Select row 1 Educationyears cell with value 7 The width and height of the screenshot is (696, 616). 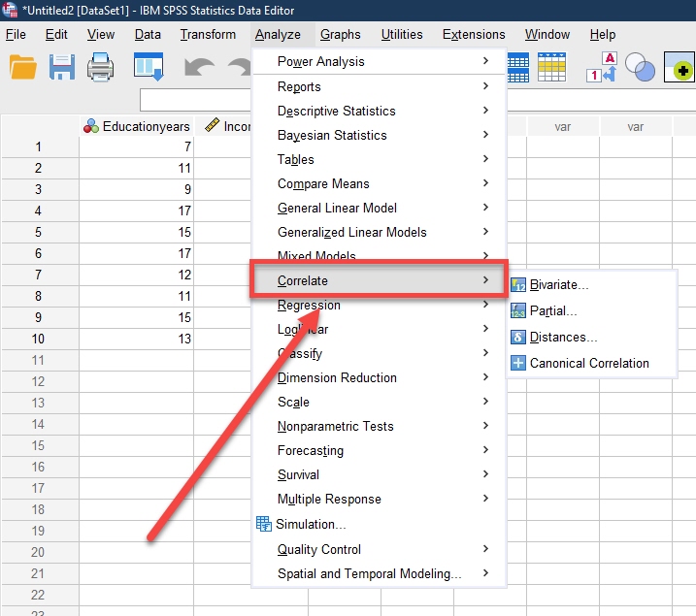click(137, 146)
